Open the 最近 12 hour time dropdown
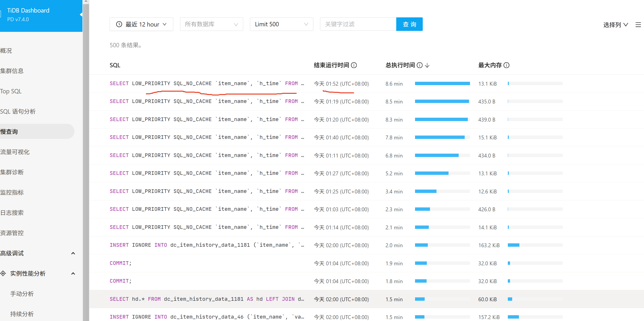644x321 pixels. pyautogui.click(x=141, y=24)
